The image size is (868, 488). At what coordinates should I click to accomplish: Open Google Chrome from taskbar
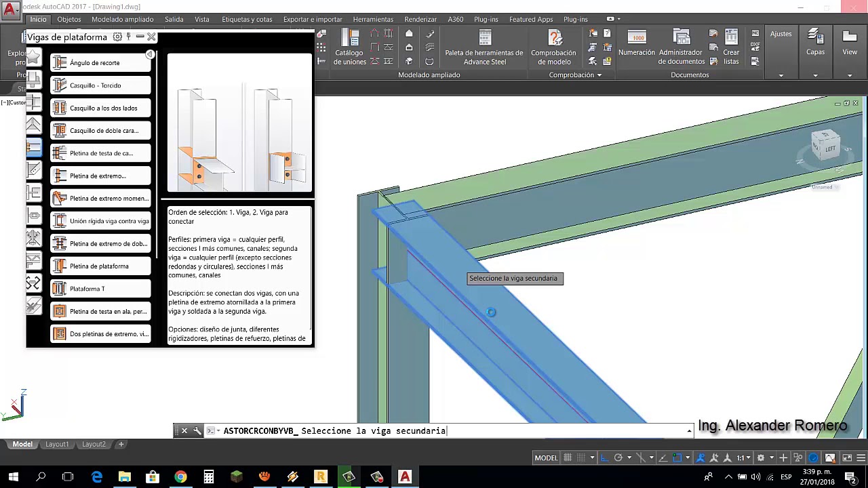[x=180, y=477]
